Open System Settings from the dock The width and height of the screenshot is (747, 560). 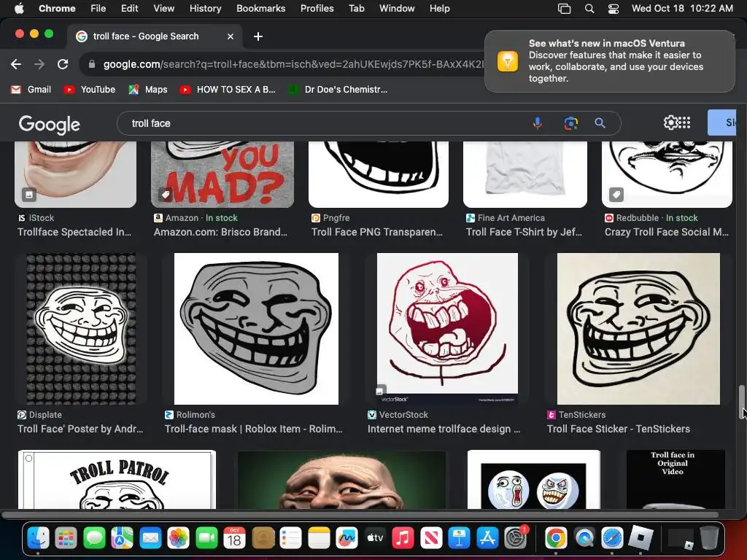(x=516, y=539)
